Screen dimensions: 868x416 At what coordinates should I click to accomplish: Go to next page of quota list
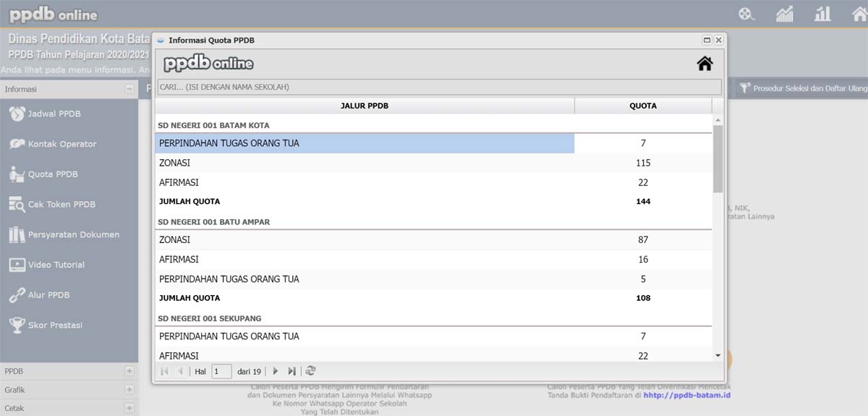click(x=275, y=371)
